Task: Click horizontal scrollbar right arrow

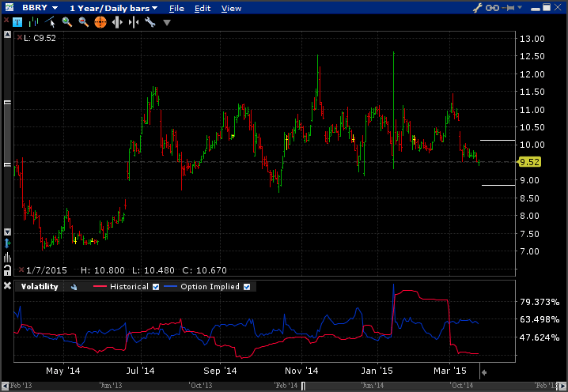Action: 562,386
